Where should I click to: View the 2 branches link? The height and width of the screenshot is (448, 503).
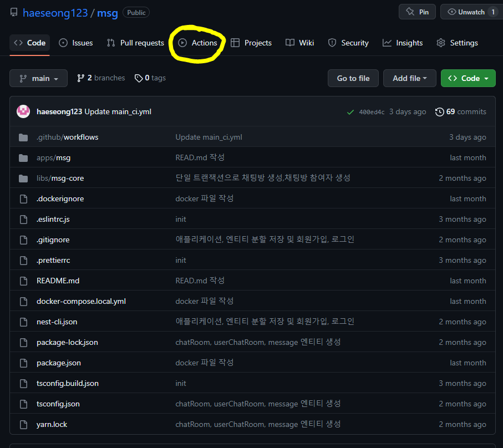[x=101, y=78]
